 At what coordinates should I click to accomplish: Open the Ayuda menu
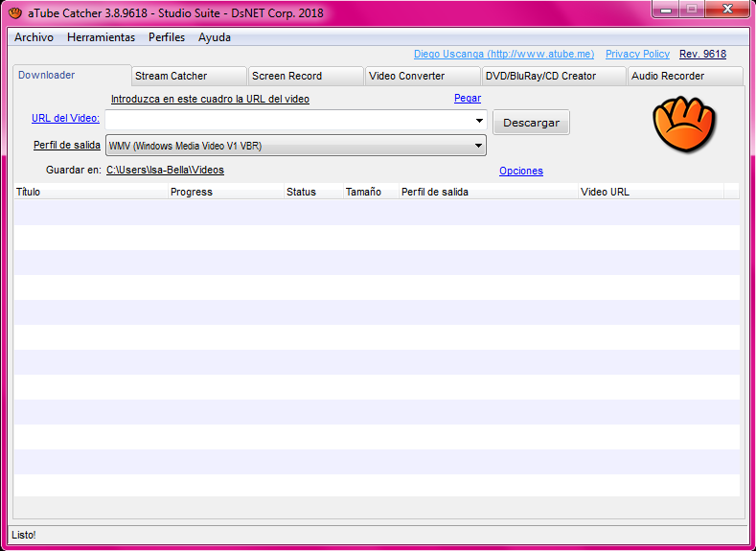214,37
